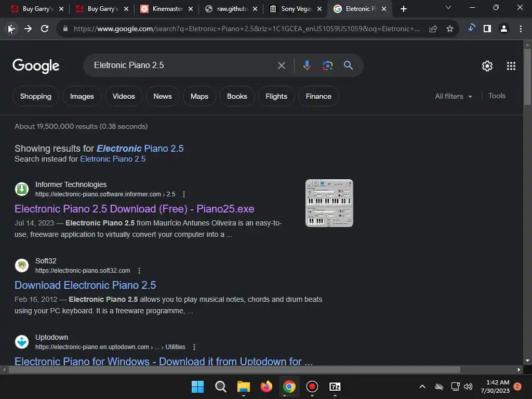Go to the Google homepage logo

[x=36, y=66]
